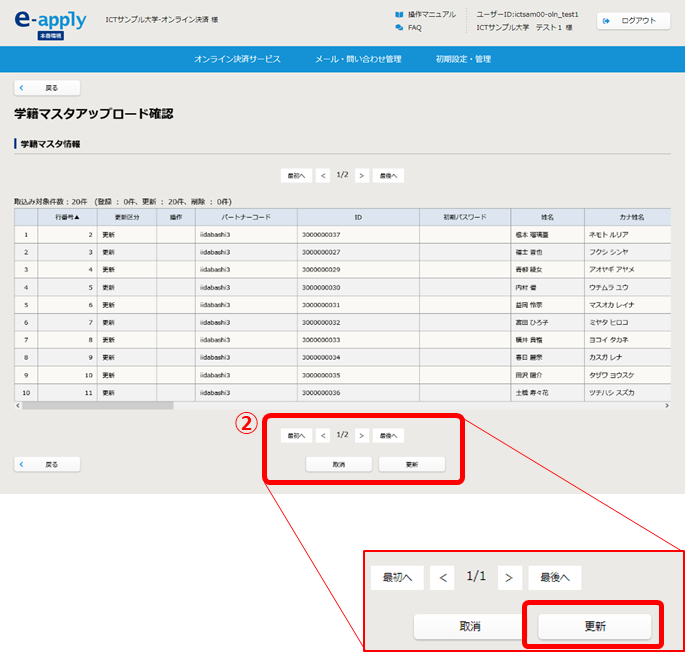Click the 更新区分 column header
Image resolution: width=685 pixels, height=652 pixels.
[x=127, y=217]
